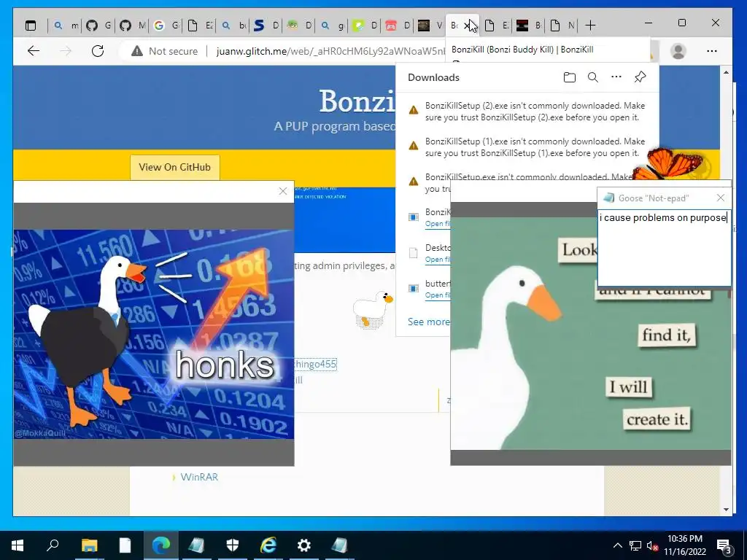747x560 pixels.
Task: Switch to the red telephone icon tab
Action: click(397, 26)
